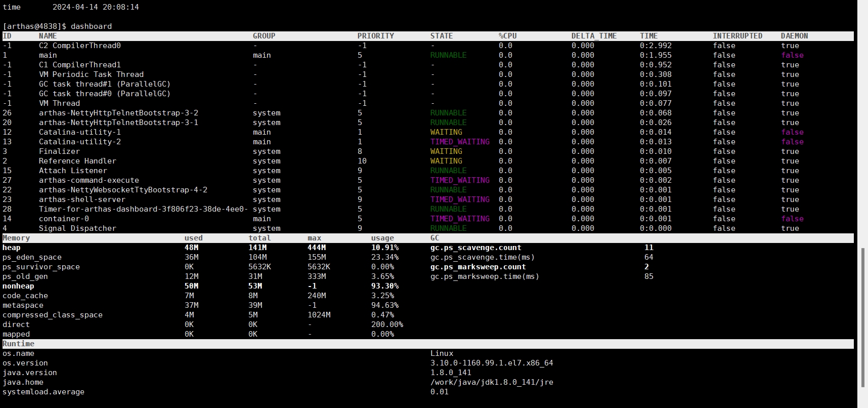Viewport: 868px width, 408px height.
Task: Click direct usage value '200.00%'
Action: [387, 324]
